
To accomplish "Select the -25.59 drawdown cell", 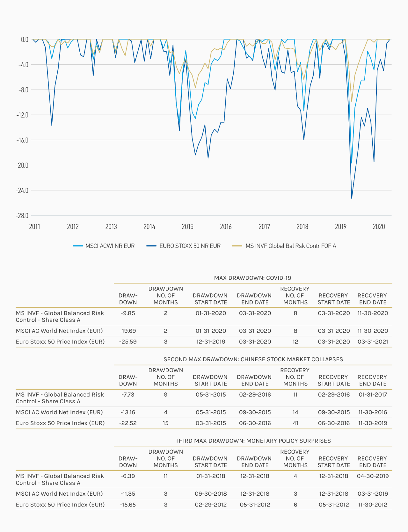I will point(128,341).
